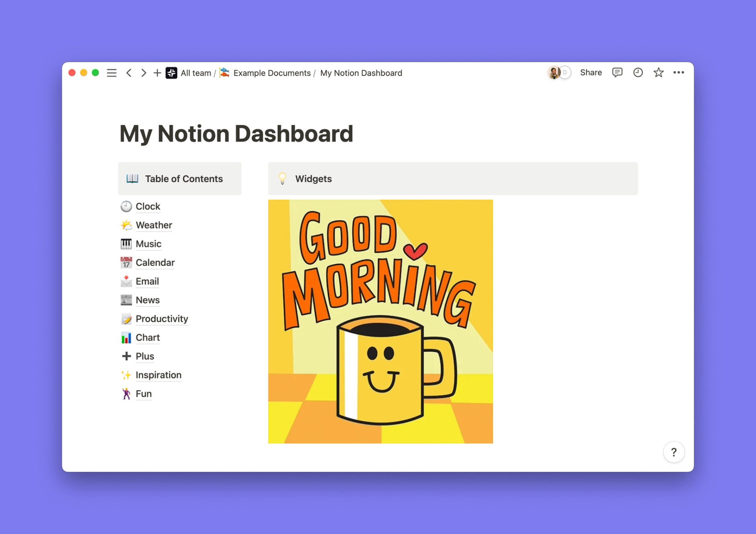This screenshot has width=756, height=534.
Task: Open the Chart link
Action: coord(148,337)
